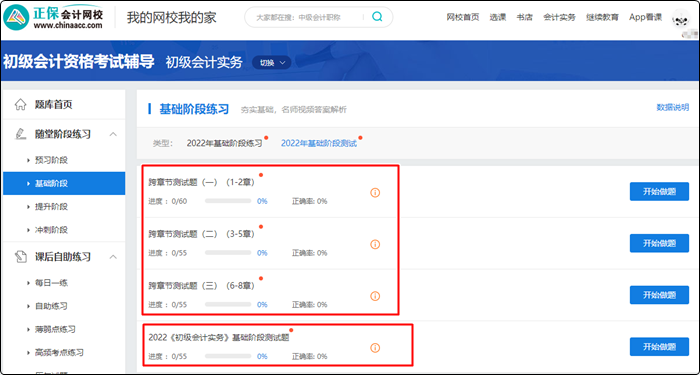Click 开始做题 for 2022《初级会计实务》基础阶段测试题
Screen dimensions: 700x375
coord(659,347)
